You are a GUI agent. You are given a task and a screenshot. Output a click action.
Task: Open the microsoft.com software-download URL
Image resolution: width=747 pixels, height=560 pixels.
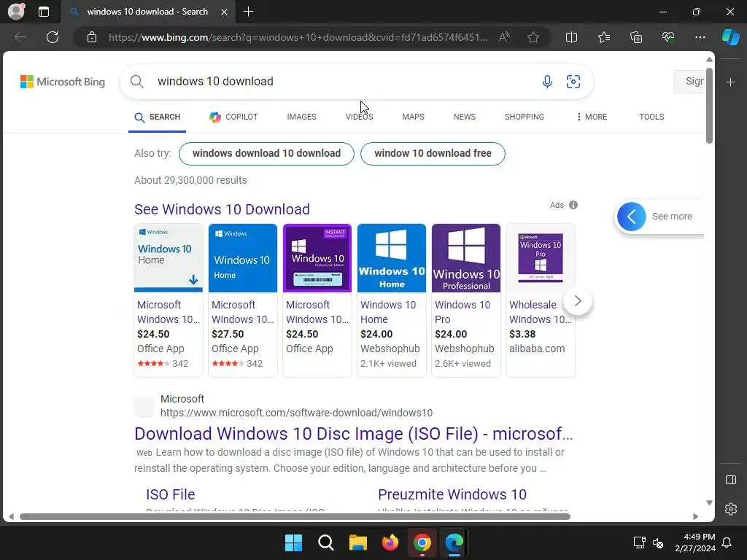[x=296, y=413]
